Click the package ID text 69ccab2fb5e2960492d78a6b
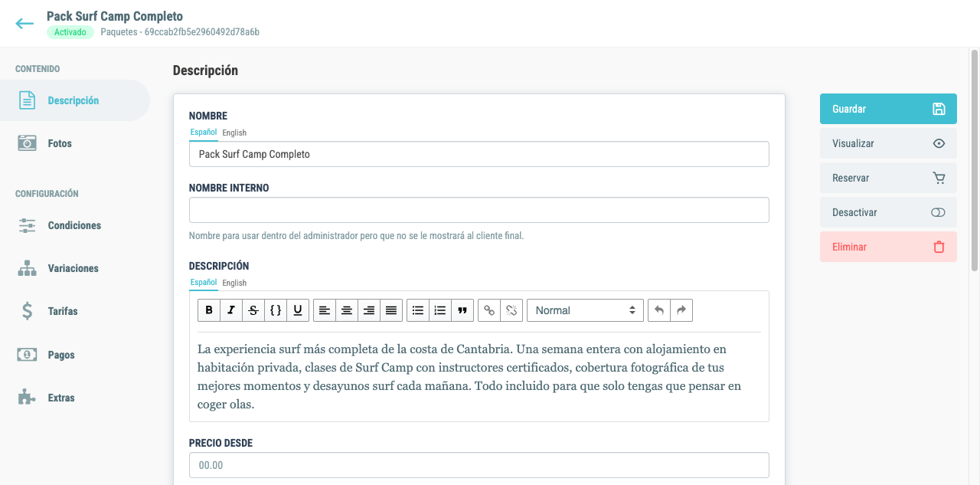Screen dimensions: 980x485 pyautogui.click(x=202, y=32)
